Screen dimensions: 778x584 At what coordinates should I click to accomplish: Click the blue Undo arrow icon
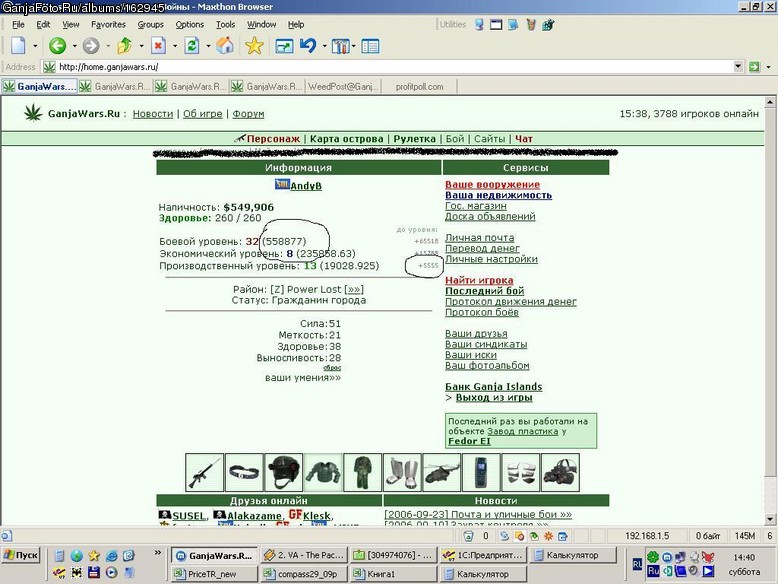coord(308,46)
